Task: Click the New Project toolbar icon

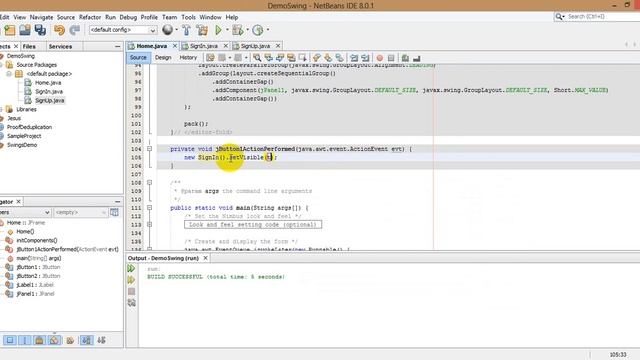Action: click(x=9, y=30)
